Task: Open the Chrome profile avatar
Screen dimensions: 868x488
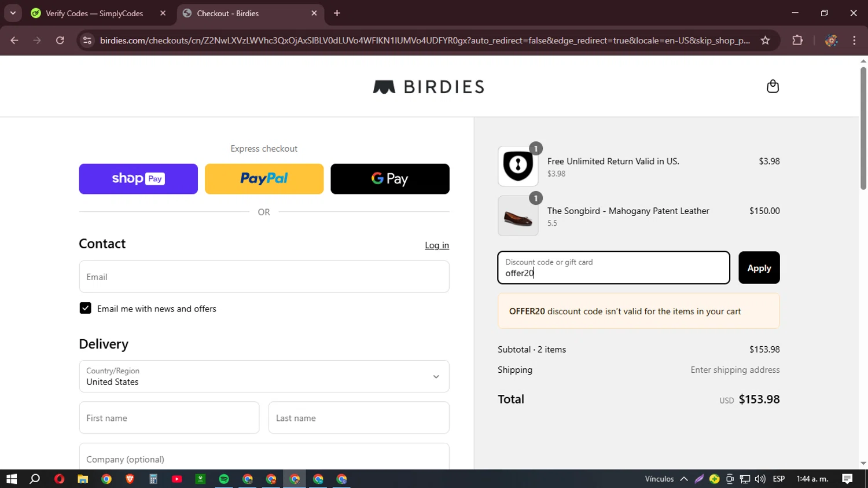Action: 832,41
